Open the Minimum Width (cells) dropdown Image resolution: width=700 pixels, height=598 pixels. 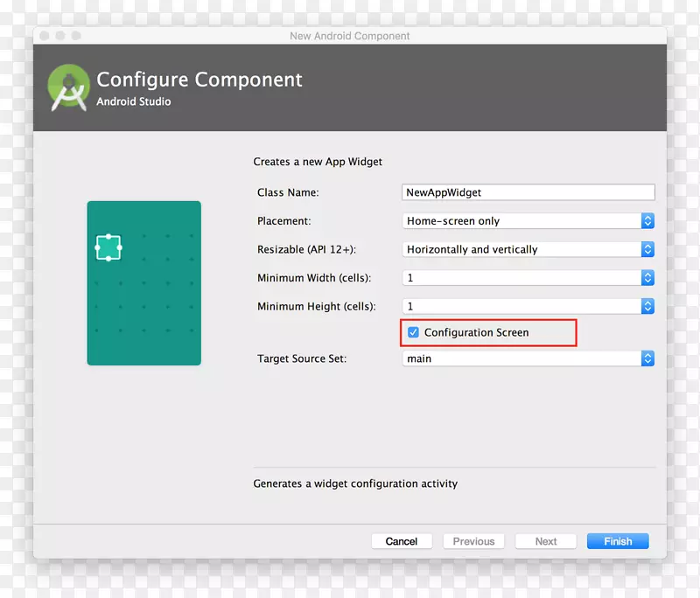pyautogui.click(x=528, y=278)
